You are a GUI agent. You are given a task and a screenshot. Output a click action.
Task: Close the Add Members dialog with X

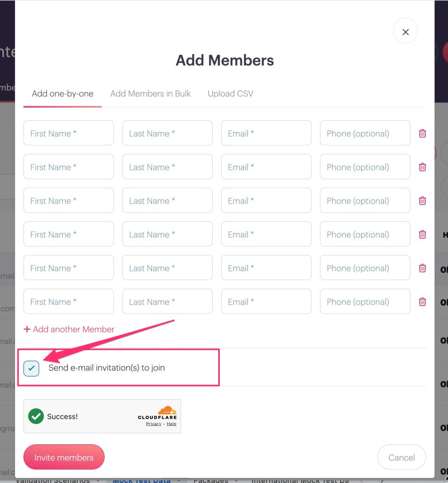(x=406, y=32)
